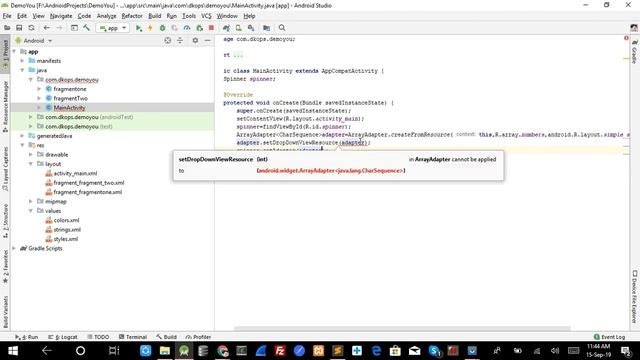Image resolution: width=640 pixels, height=360 pixels.
Task: Open the VCS menu
Action: click(206, 16)
